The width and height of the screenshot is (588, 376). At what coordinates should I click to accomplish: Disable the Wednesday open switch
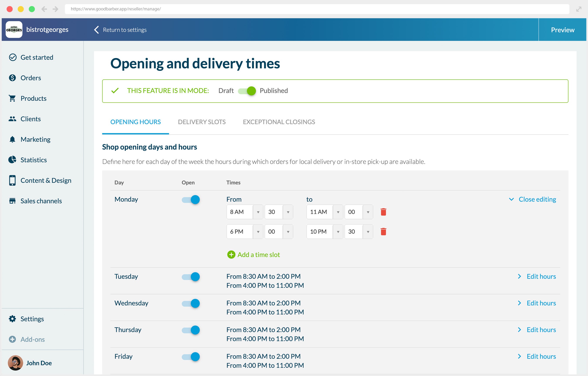tap(191, 303)
